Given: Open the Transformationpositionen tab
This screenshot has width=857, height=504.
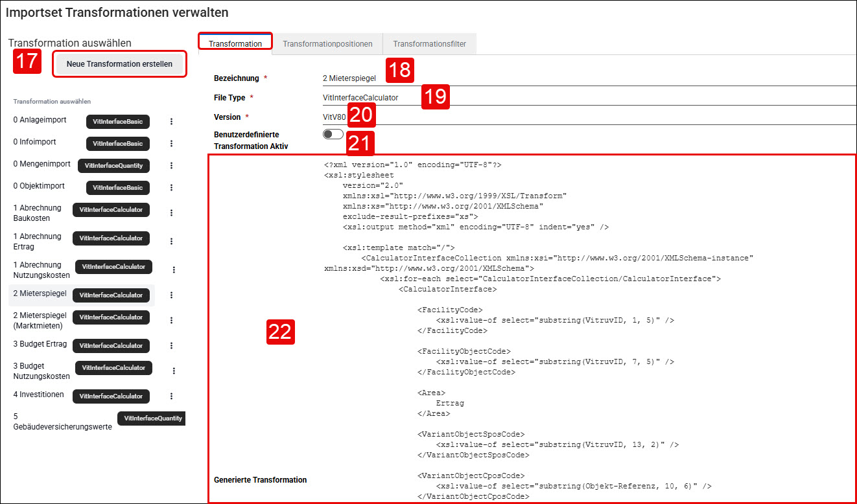Looking at the screenshot, I should [327, 44].
